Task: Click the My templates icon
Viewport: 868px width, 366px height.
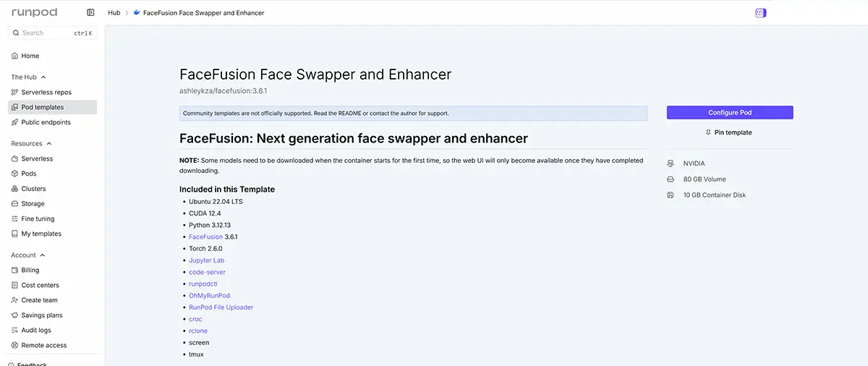Action: [15, 234]
